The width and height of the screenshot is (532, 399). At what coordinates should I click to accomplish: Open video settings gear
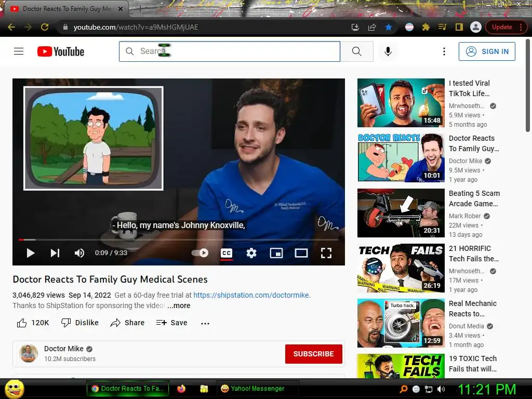click(x=251, y=253)
